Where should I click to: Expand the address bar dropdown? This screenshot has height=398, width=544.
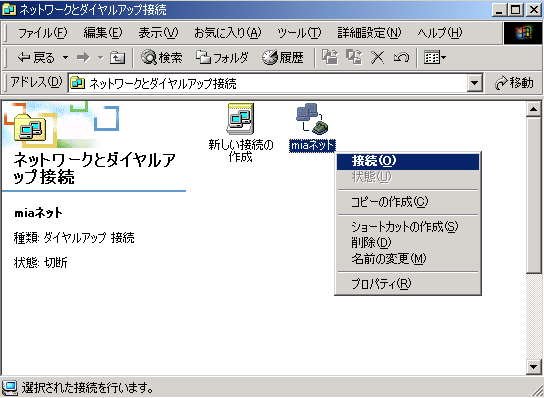(474, 83)
